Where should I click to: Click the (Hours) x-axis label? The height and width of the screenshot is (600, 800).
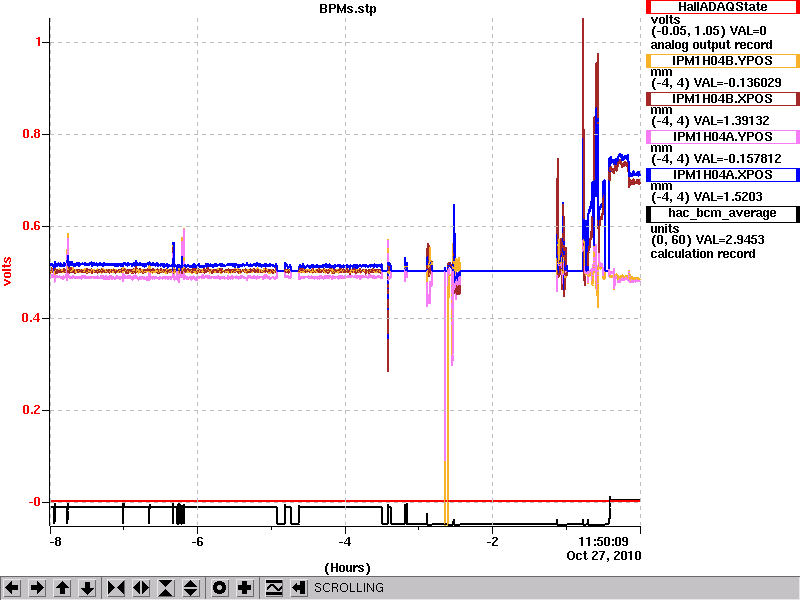(x=347, y=568)
